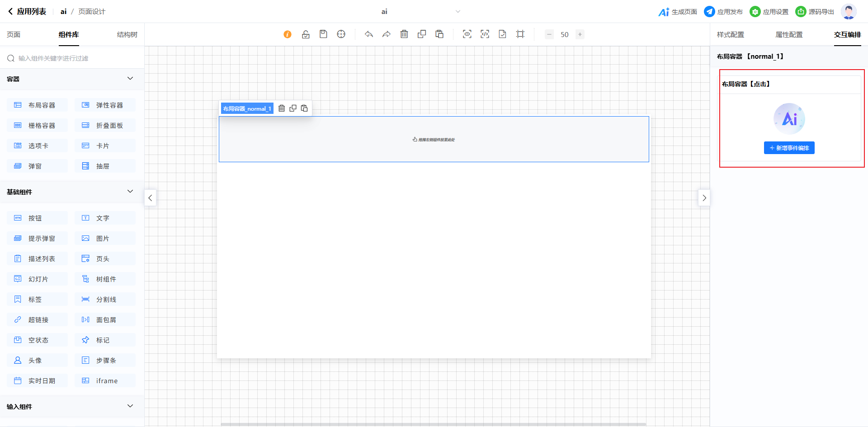Expand the 输入组件 section

tap(130, 406)
